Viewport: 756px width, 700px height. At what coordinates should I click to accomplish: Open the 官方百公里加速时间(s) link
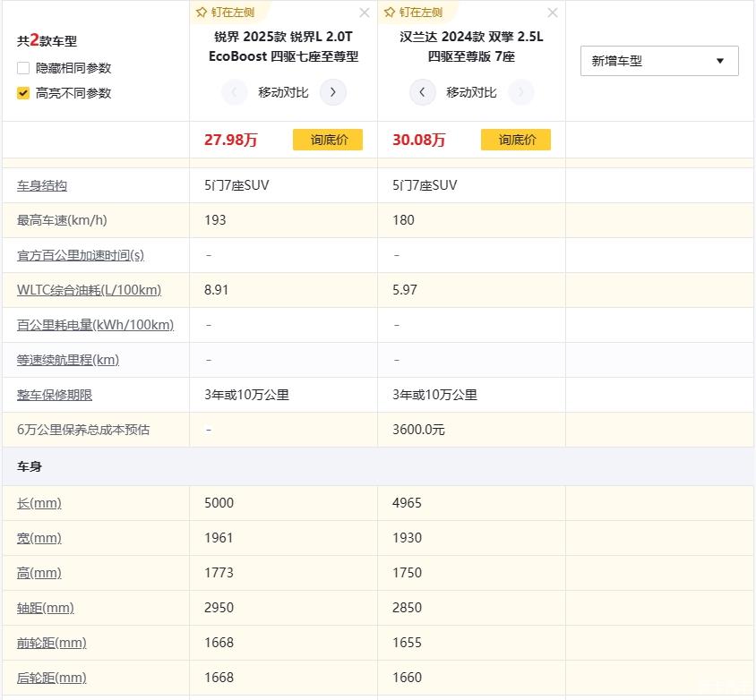[x=81, y=255]
